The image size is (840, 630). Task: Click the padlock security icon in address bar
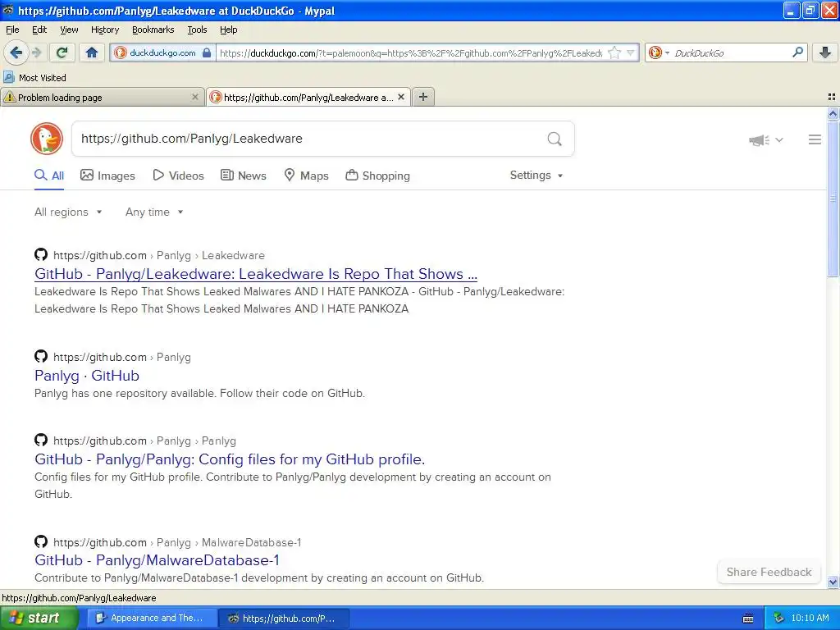[207, 53]
